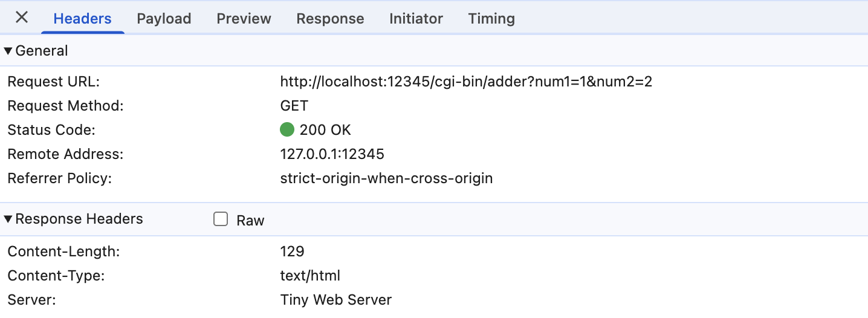The width and height of the screenshot is (868, 318).
Task: Open the Preview tab
Action: tap(244, 19)
